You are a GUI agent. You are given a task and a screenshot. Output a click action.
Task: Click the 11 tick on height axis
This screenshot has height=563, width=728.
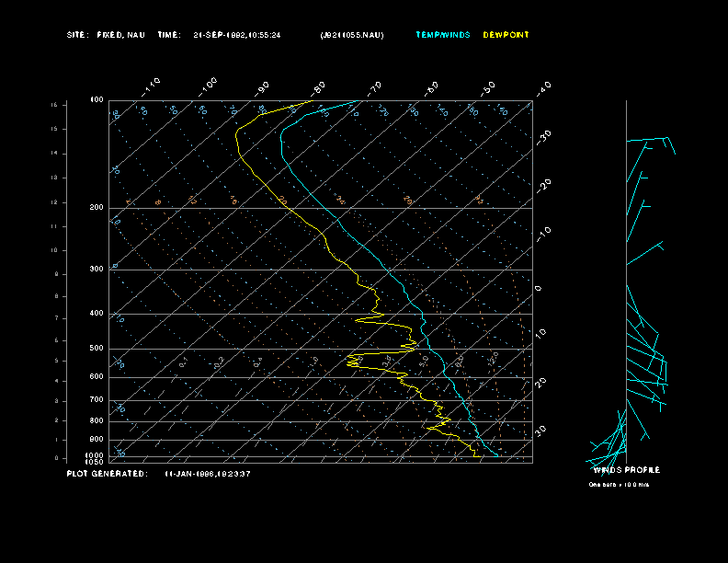(x=54, y=226)
